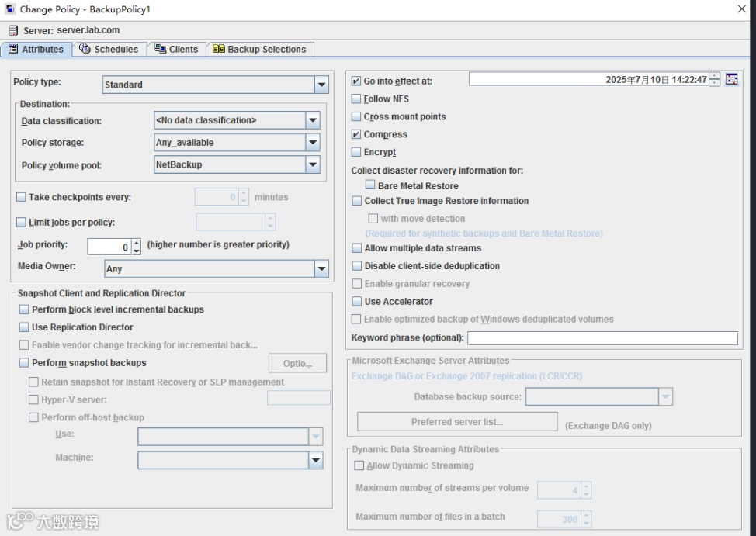Check Enable vendor change tracking option
The width and height of the screenshot is (756, 536).
click(x=24, y=345)
